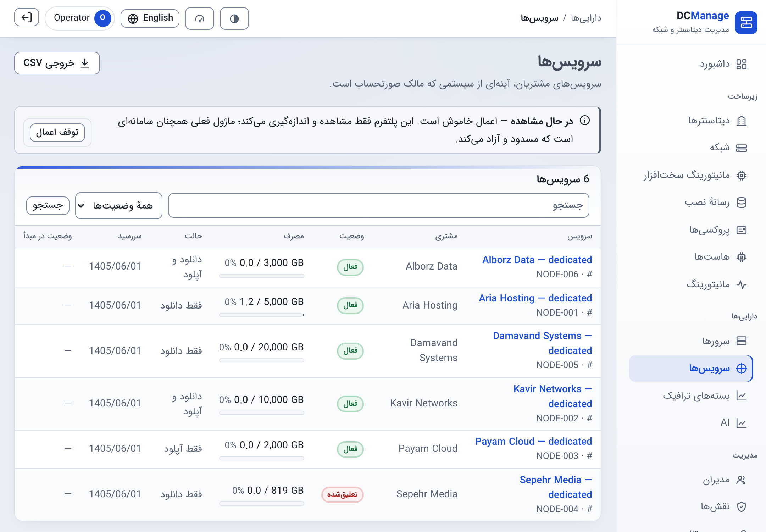The width and height of the screenshot is (766, 532).
Task: Open the Operator user badge
Action: click(80, 18)
